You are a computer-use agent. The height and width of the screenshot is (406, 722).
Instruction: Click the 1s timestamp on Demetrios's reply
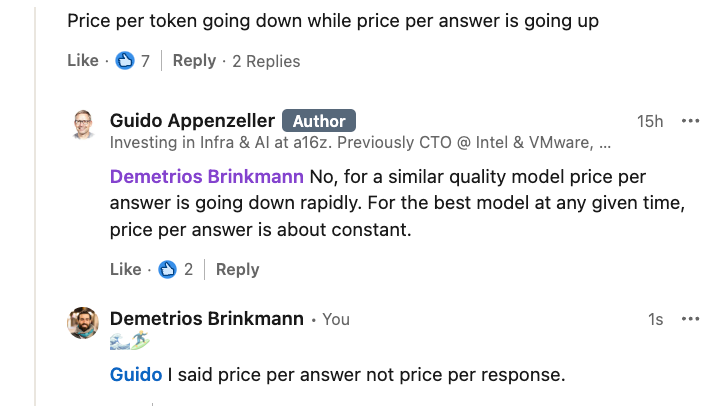point(655,319)
